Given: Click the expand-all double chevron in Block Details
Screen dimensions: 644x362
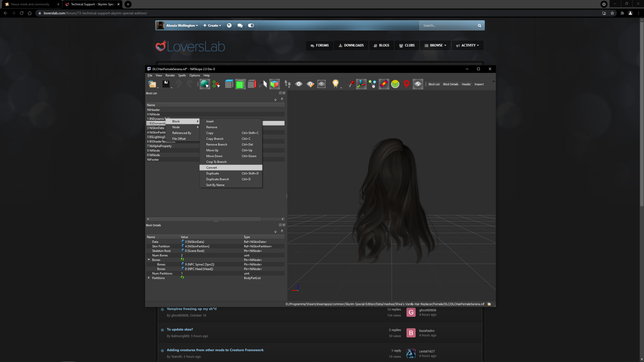Looking at the screenshot, I should coord(275,232).
